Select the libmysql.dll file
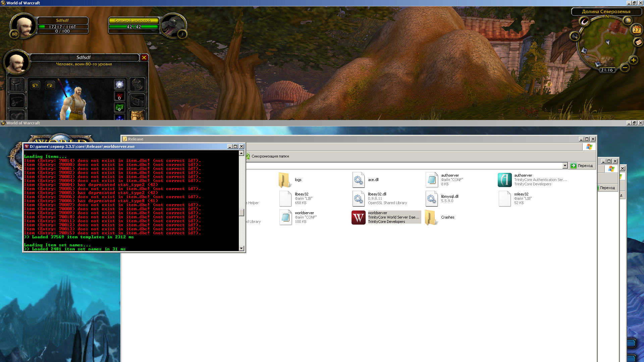The height and width of the screenshot is (362, 644). pos(442,198)
